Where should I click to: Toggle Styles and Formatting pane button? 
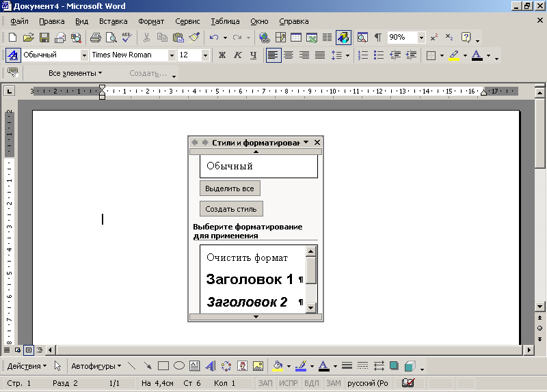[x=13, y=55]
